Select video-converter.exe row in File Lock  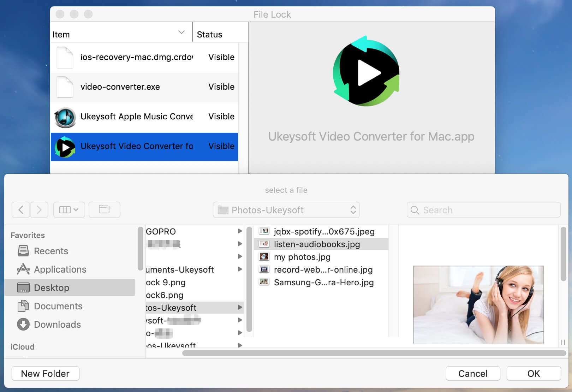coord(144,87)
